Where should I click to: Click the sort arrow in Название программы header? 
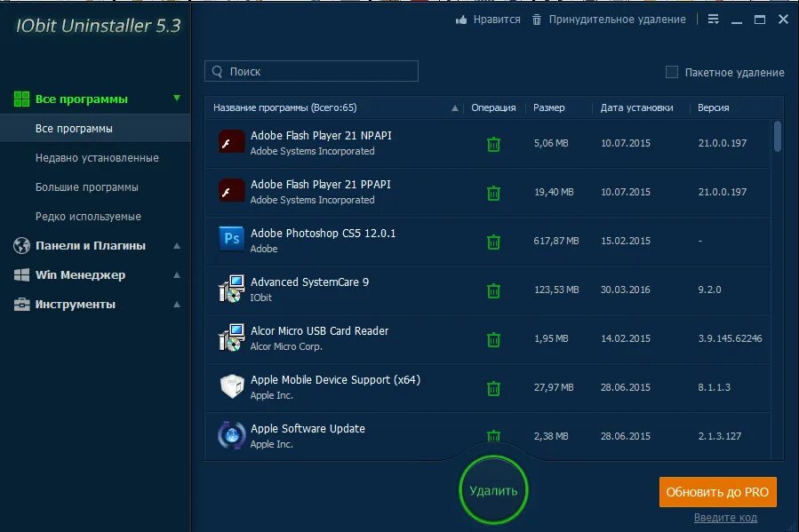(x=455, y=108)
